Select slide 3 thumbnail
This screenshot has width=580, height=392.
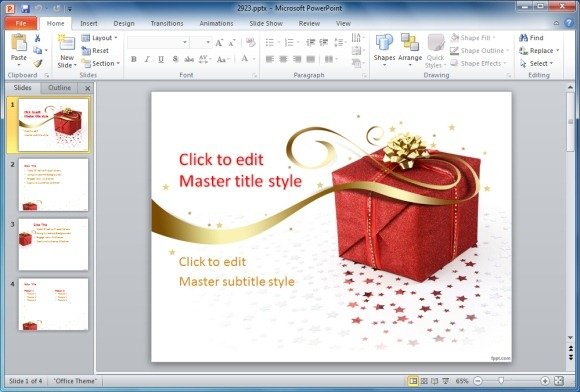pyautogui.click(x=53, y=244)
